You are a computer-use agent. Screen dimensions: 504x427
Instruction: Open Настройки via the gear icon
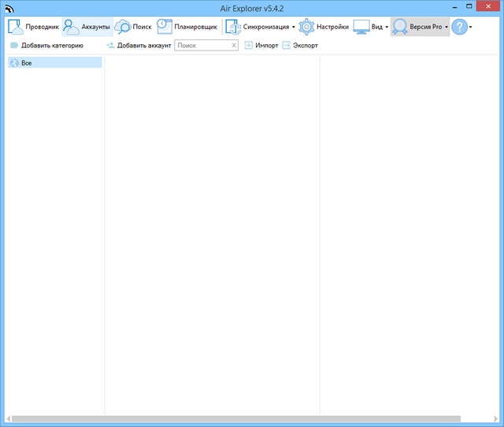[x=306, y=27]
